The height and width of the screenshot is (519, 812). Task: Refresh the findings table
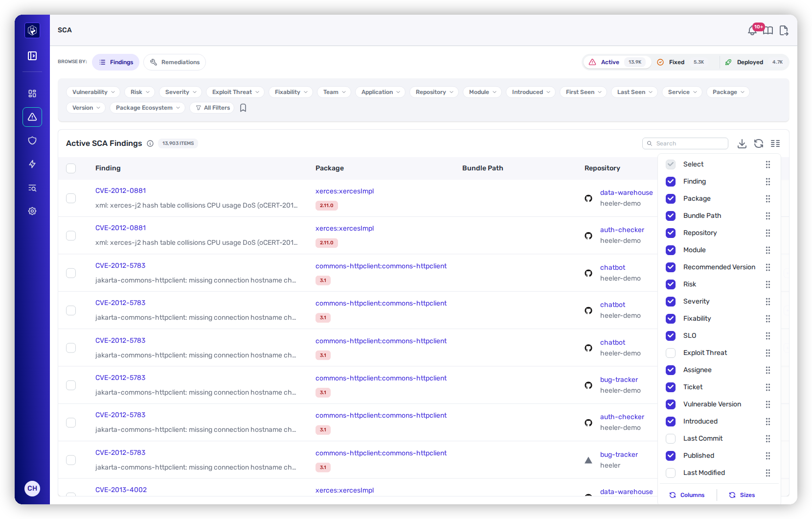pos(759,143)
